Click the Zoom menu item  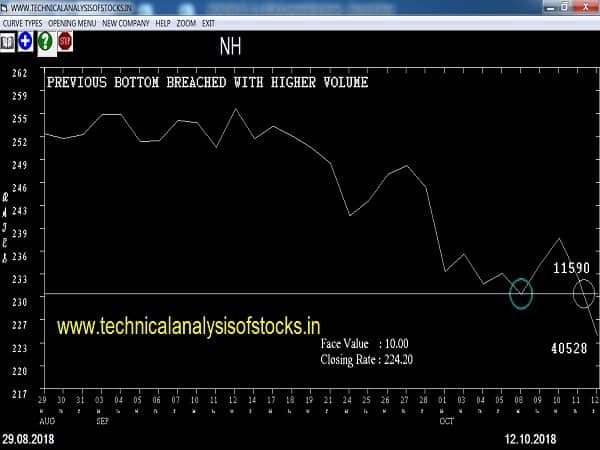pyautogui.click(x=187, y=22)
